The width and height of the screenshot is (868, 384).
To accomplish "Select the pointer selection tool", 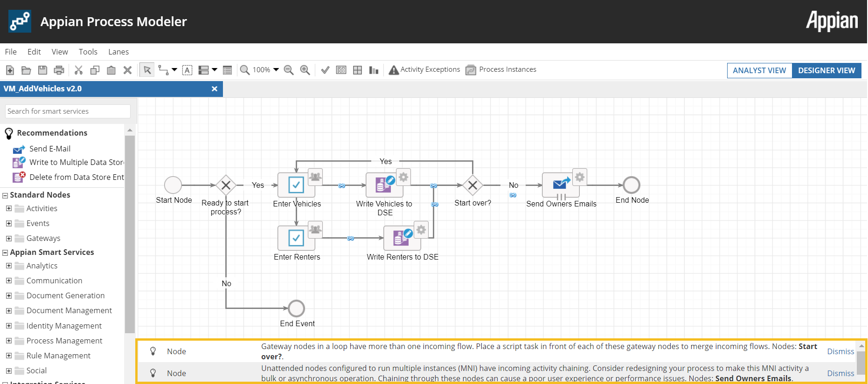I will [x=147, y=70].
